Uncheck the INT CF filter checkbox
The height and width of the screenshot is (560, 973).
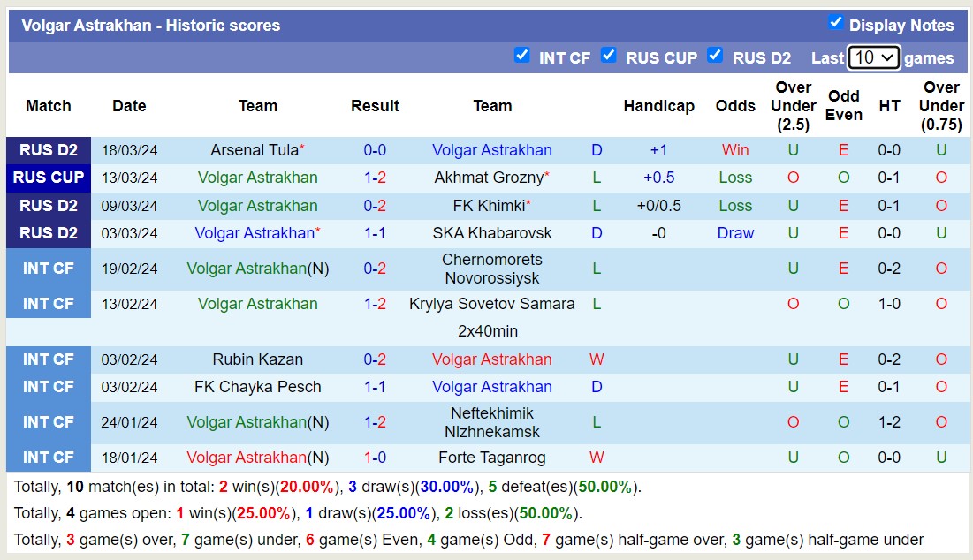click(x=522, y=56)
